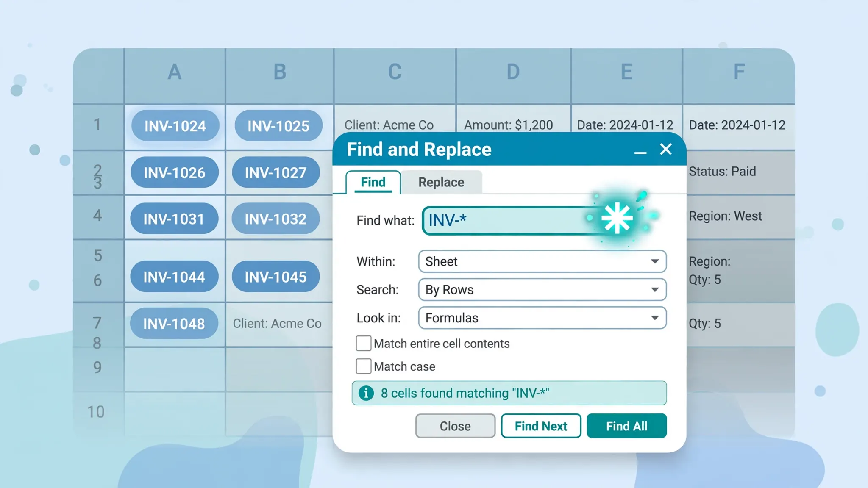868x488 pixels.
Task: Select cell INV-1048
Action: tap(174, 323)
